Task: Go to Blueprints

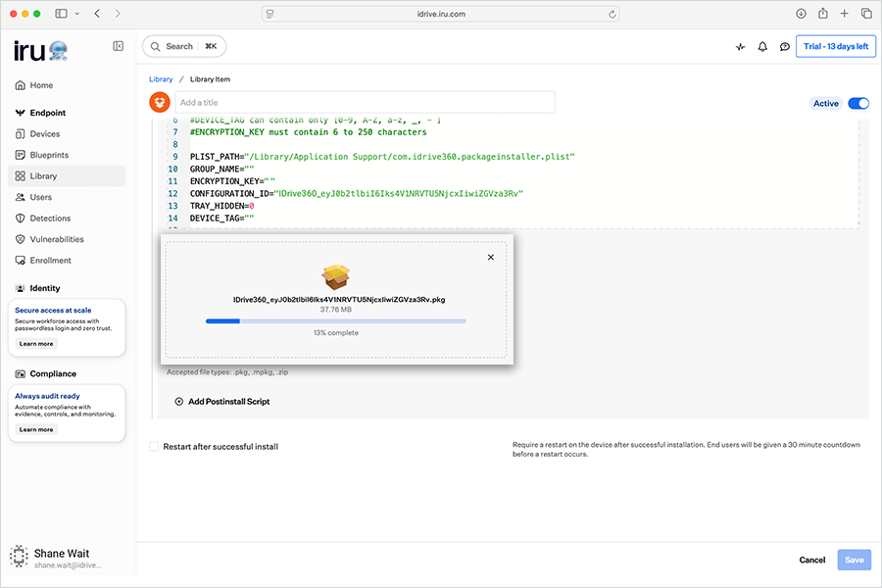Action: [x=67, y=155]
